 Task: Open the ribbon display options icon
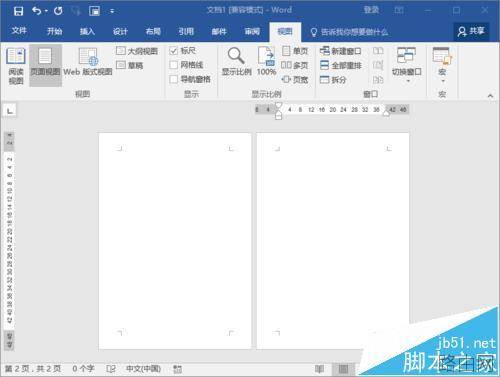pyautogui.click(x=399, y=10)
